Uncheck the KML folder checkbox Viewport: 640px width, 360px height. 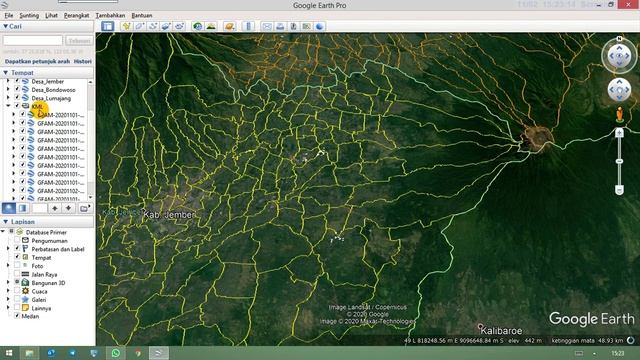coord(17,106)
